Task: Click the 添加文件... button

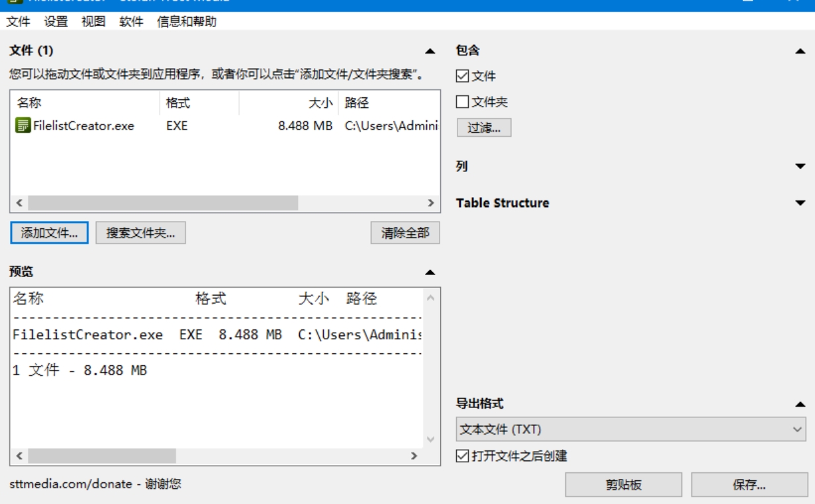Action: pos(50,233)
